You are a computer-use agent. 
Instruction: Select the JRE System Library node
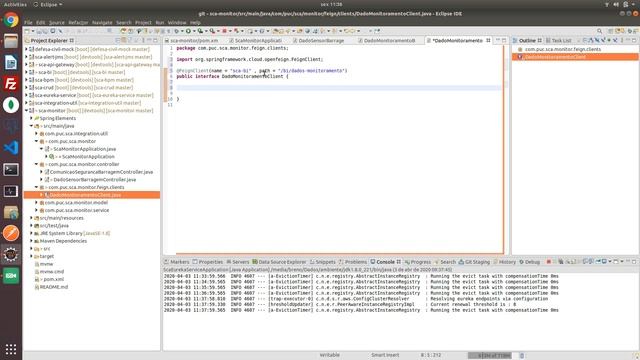pyautogui.click(x=75, y=233)
